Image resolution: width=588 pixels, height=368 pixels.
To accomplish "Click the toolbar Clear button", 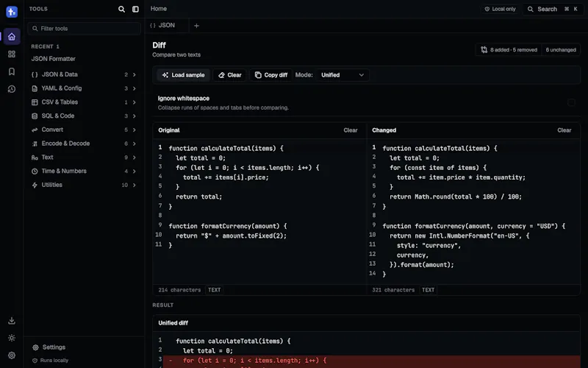I will click(230, 75).
